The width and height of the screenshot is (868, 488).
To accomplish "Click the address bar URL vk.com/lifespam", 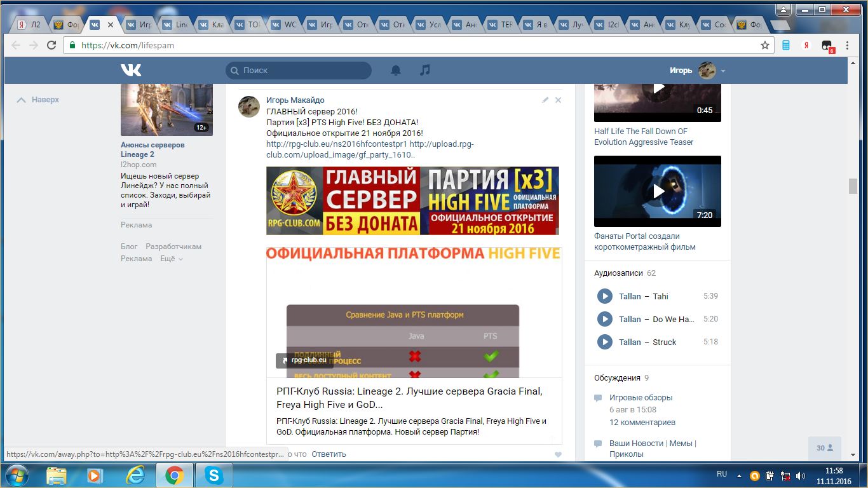I will point(128,45).
